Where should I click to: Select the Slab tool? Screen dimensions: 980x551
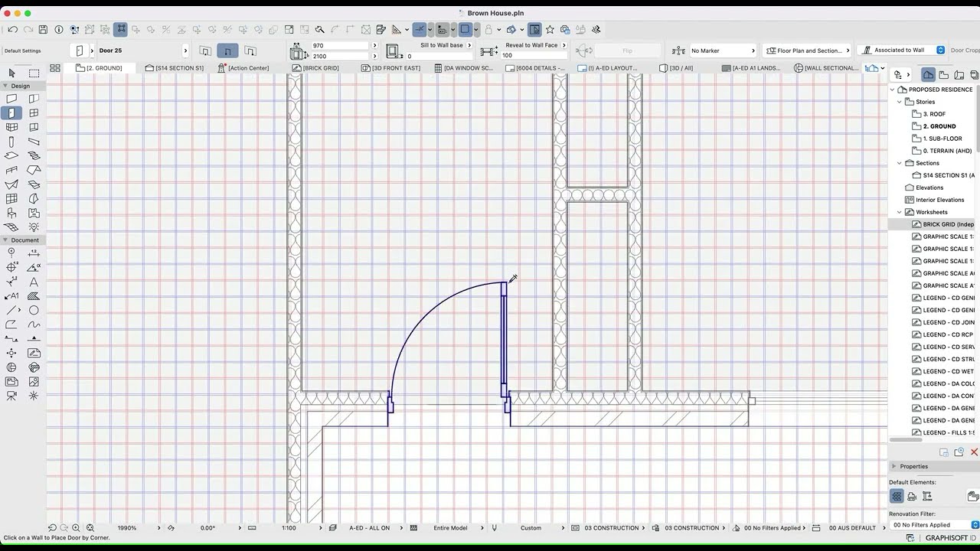point(11,155)
